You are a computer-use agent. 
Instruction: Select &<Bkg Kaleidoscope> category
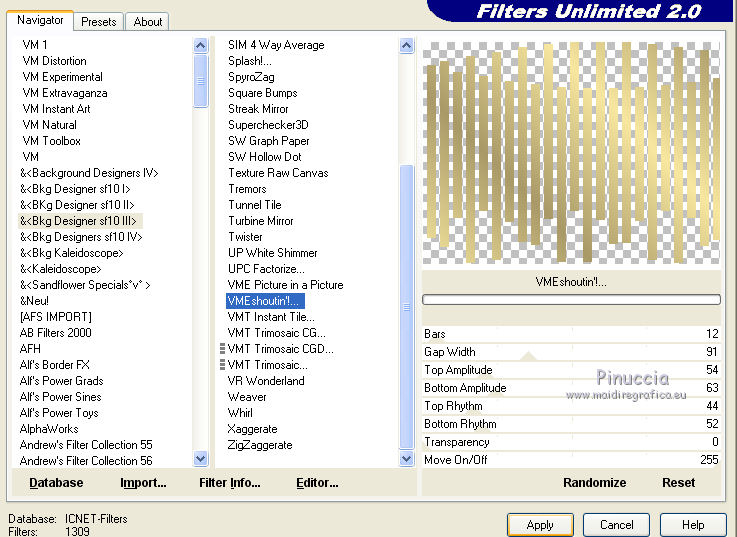click(x=71, y=253)
